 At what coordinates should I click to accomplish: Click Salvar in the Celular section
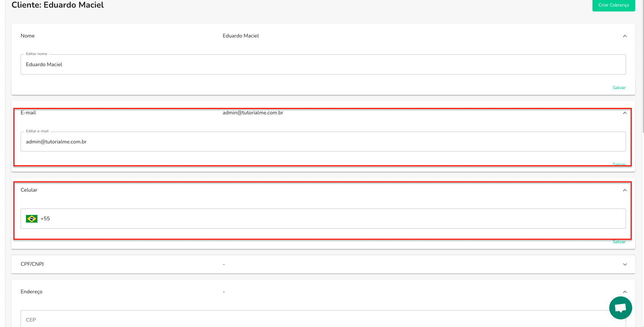tap(619, 242)
